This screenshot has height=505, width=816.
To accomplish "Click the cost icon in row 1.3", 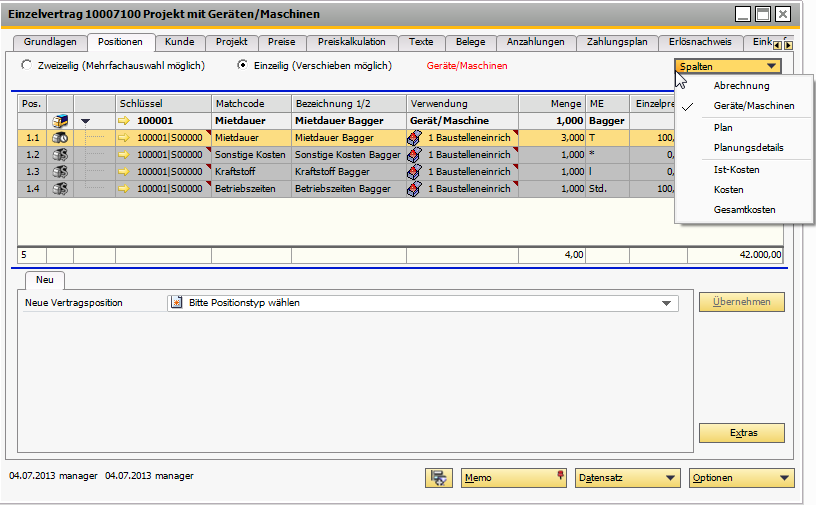I will pyautogui.click(x=60, y=172).
